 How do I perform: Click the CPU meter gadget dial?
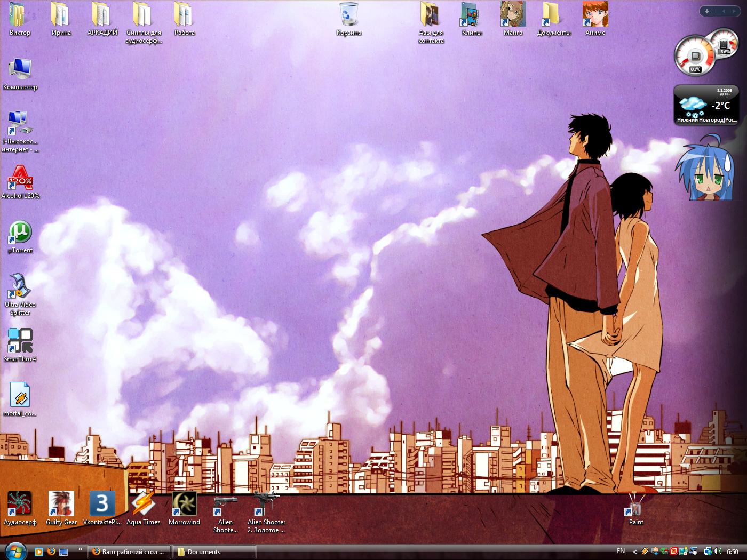pyautogui.click(x=695, y=56)
